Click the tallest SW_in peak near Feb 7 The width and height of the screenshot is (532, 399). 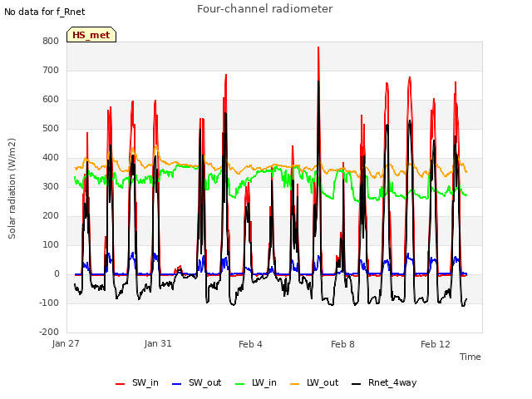pos(318,48)
